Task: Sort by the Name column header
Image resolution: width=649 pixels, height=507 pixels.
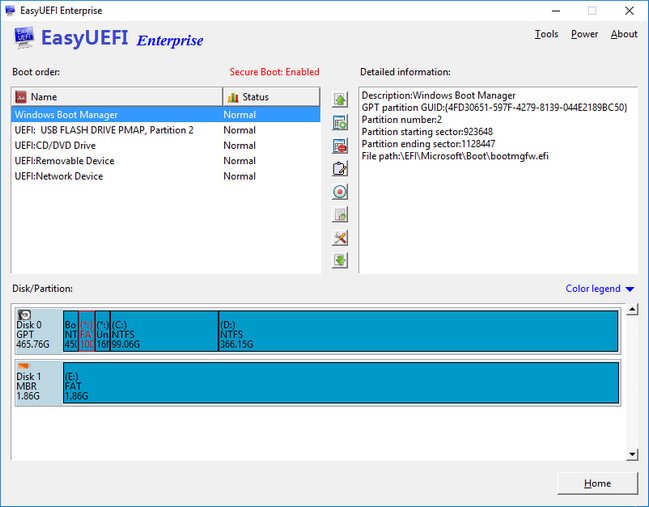Action: click(117, 97)
